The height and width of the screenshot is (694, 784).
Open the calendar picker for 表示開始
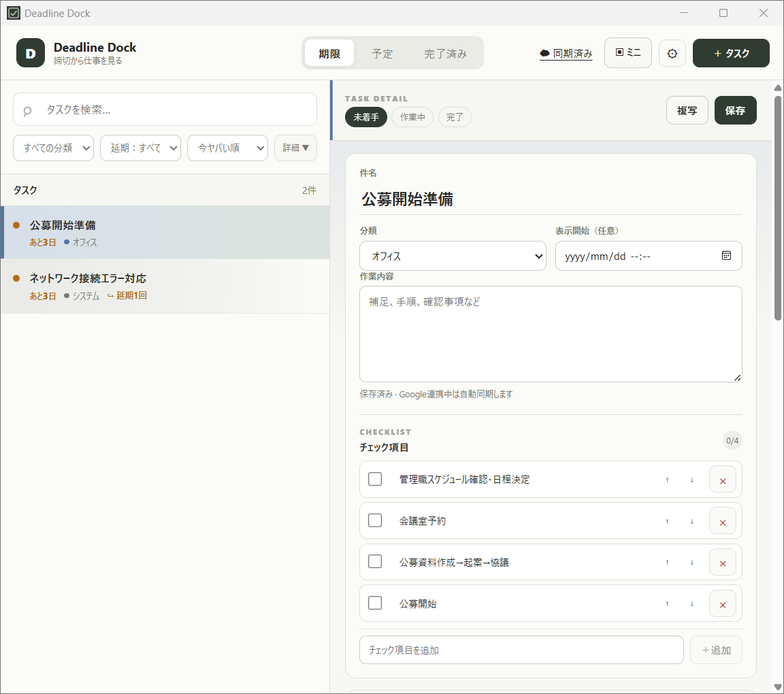(x=727, y=256)
